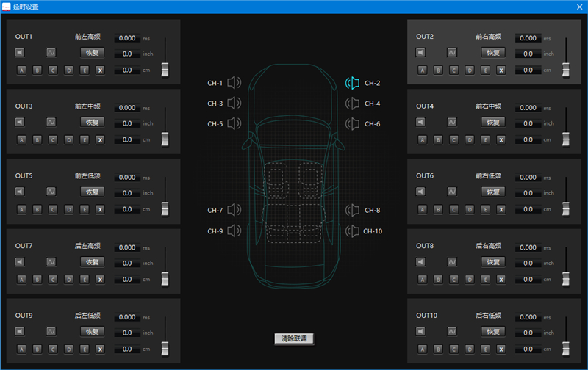Image resolution: width=588 pixels, height=370 pixels.
Task: Select group E in the OUT8 panel
Action: click(x=485, y=279)
